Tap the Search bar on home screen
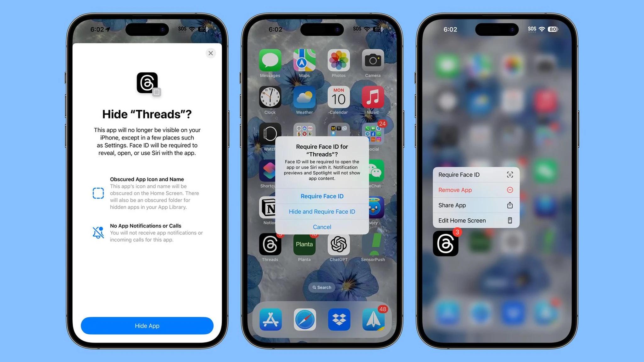 [x=322, y=287]
